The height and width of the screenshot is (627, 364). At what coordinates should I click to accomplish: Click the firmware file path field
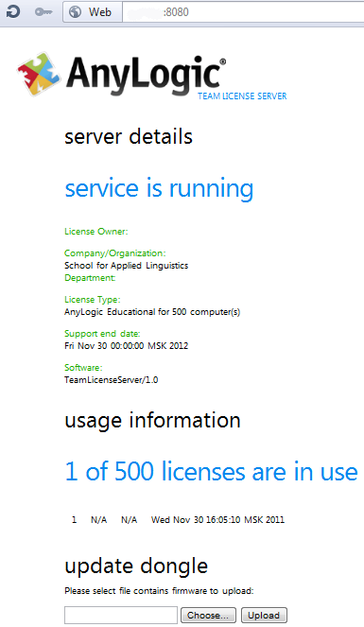coord(121,615)
